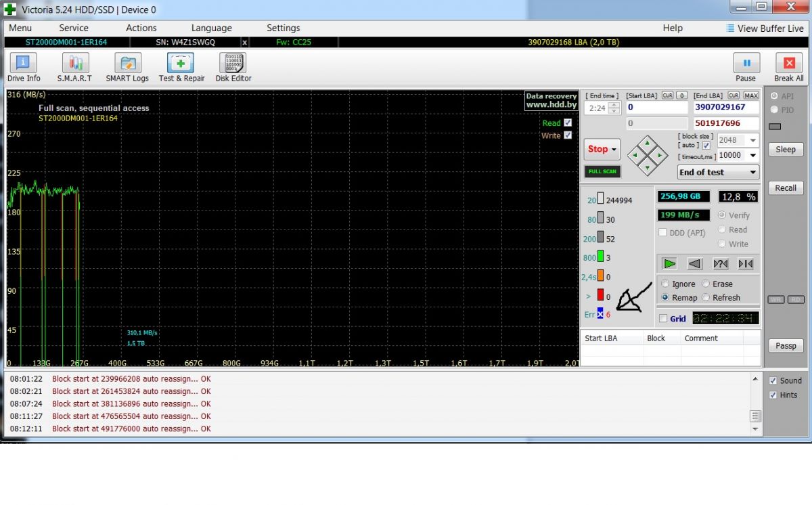The height and width of the screenshot is (505, 812).
Task: Toggle the Sound checkbox
Action: (x=773, y=380)
